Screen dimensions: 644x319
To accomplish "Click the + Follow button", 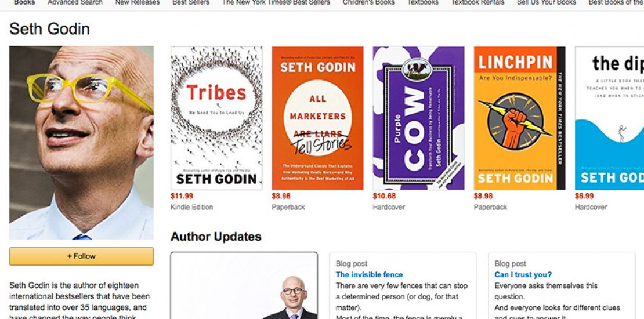I will click(81, 256).
